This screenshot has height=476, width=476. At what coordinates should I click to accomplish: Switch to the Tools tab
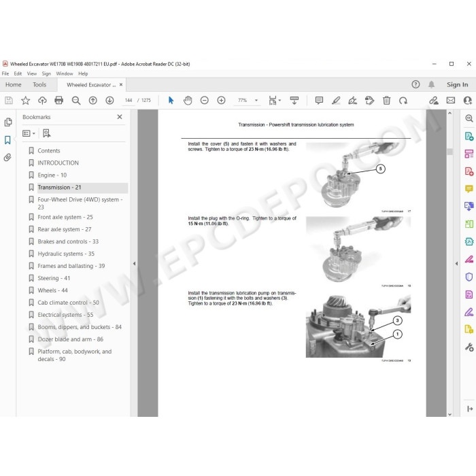tap(39, 85)
